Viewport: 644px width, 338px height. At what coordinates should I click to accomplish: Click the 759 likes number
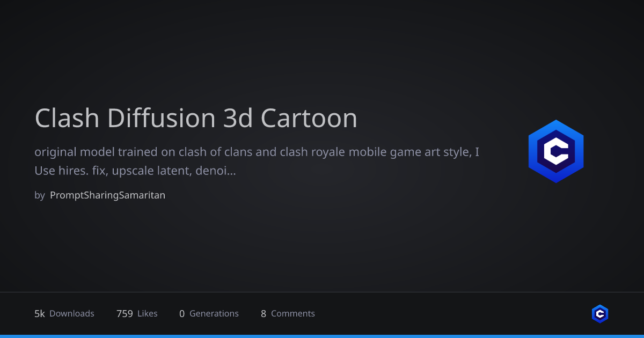pyautogui.click(x=125, y=314)
